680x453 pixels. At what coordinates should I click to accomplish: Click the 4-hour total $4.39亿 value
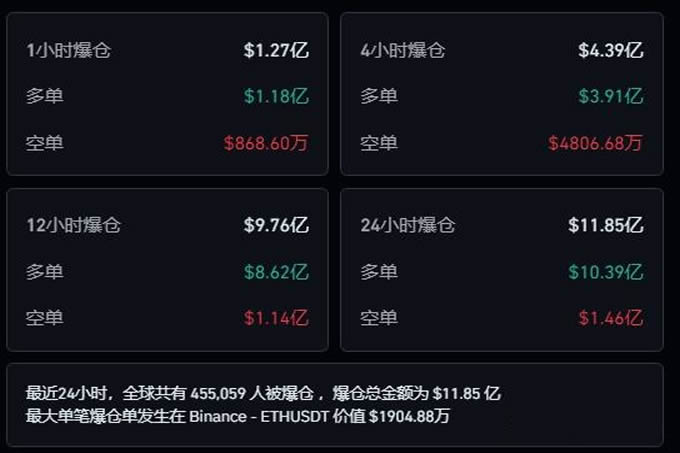tap(610, 50)
